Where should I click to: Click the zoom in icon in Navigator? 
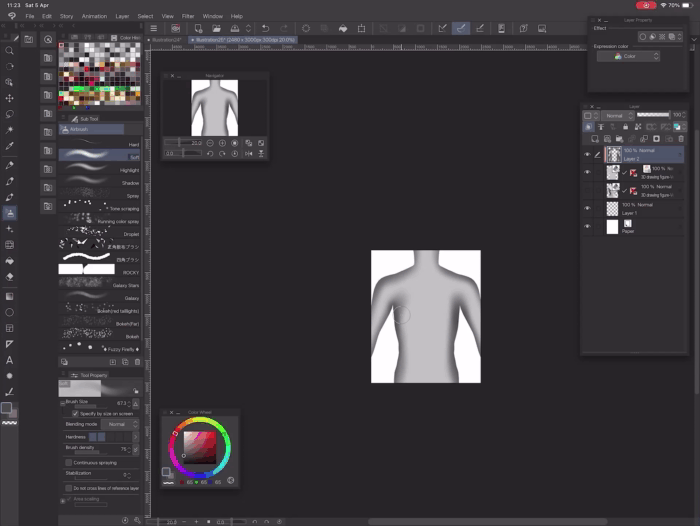[221, 143]
